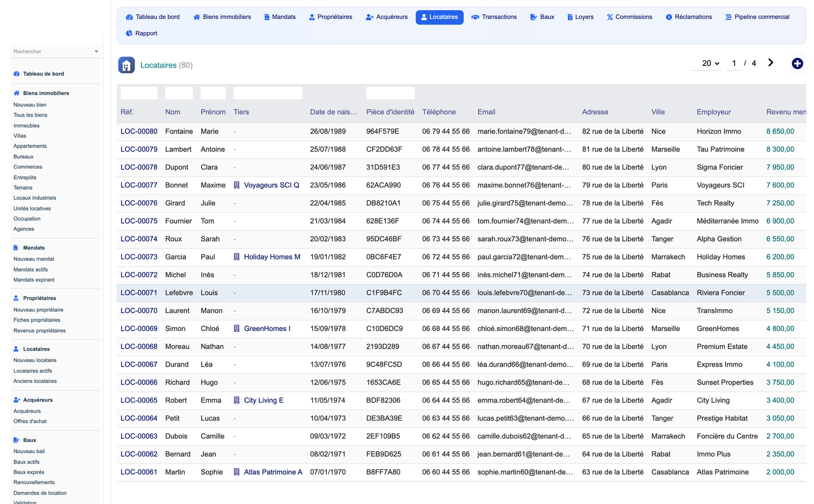Select the active Locataires top tab
The width and height of the screenshot is (814, 504).
click(x=439, y=17)
